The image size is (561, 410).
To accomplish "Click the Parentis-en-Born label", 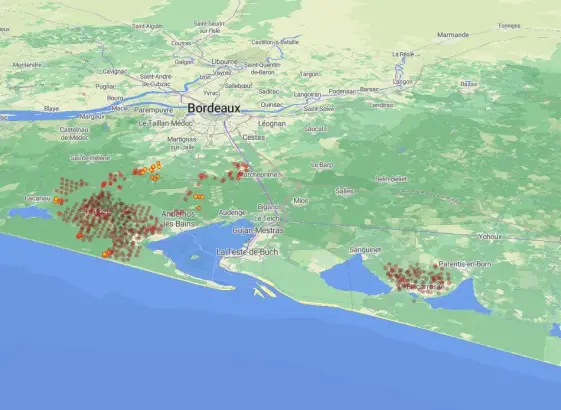I will [465, 264].
